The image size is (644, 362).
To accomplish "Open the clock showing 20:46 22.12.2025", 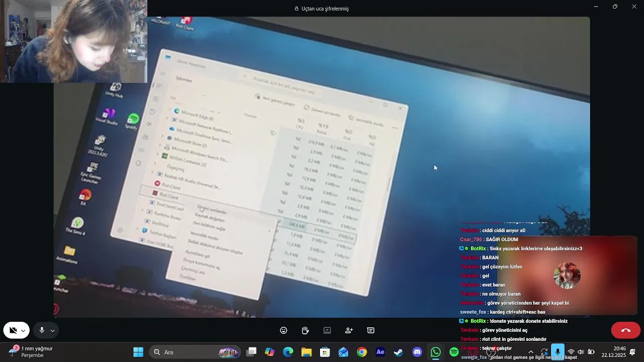I will click(x=613, y=352).
